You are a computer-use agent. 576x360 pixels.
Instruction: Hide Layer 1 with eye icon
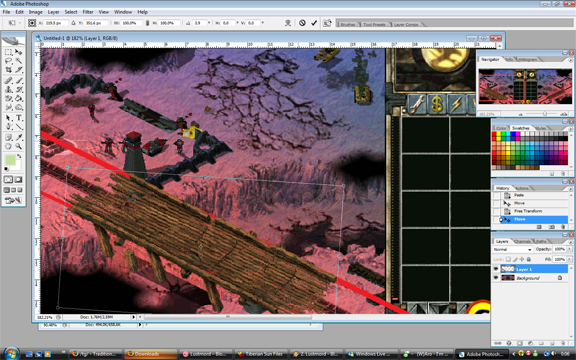point(496,269)
